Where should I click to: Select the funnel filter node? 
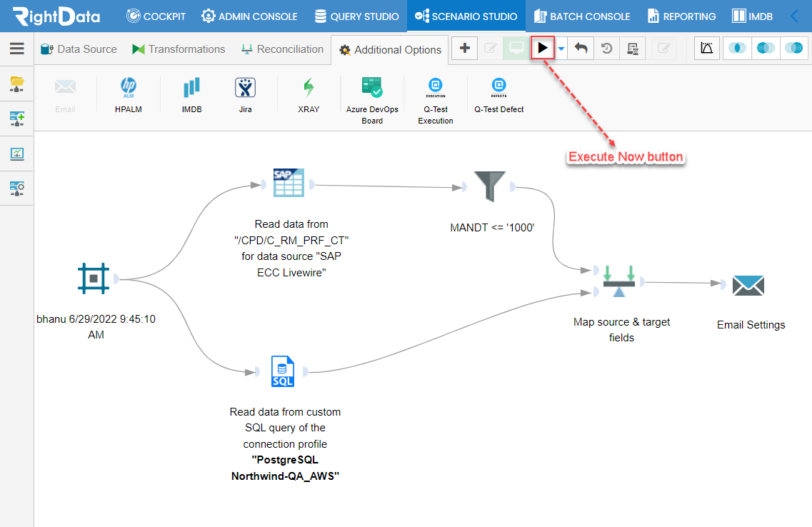point(489,186)
